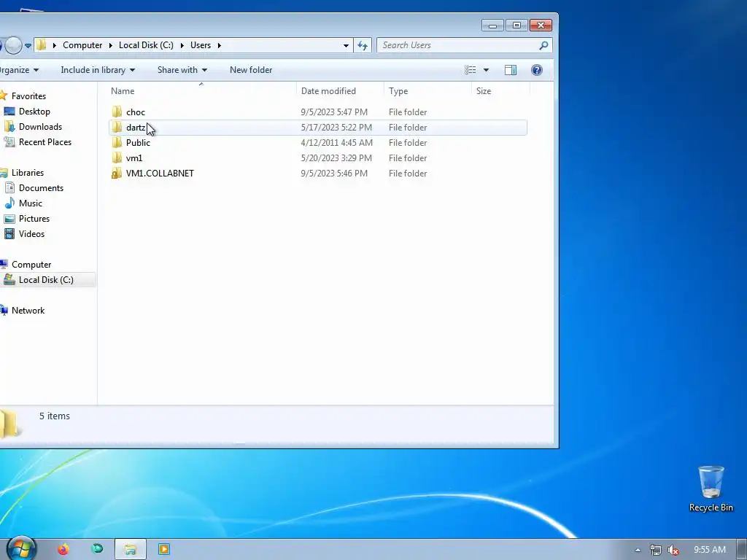
Task: Open Desktop in Favorites
Action: pyautogui.click(x=34, y=112)
